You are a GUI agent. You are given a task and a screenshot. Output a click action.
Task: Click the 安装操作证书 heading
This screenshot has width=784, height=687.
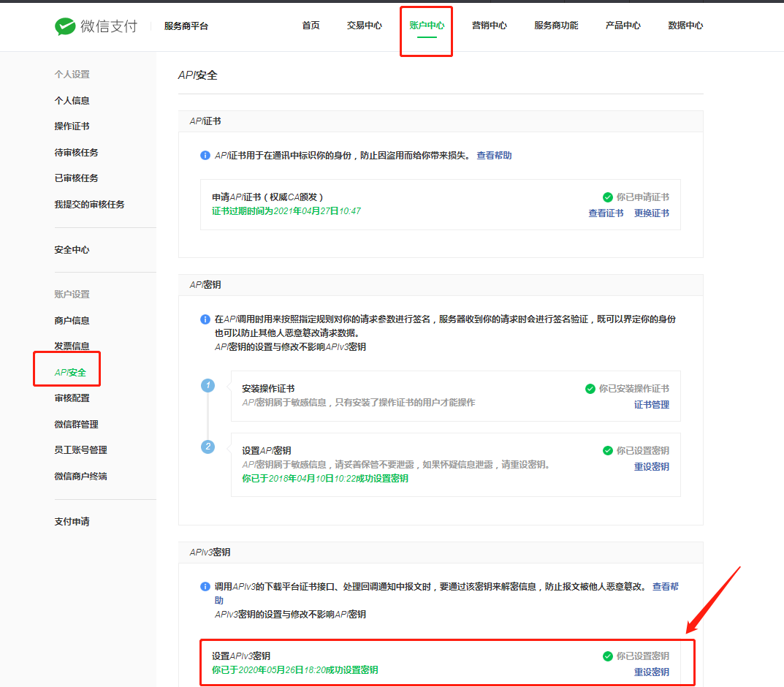[x=268, y=389]
